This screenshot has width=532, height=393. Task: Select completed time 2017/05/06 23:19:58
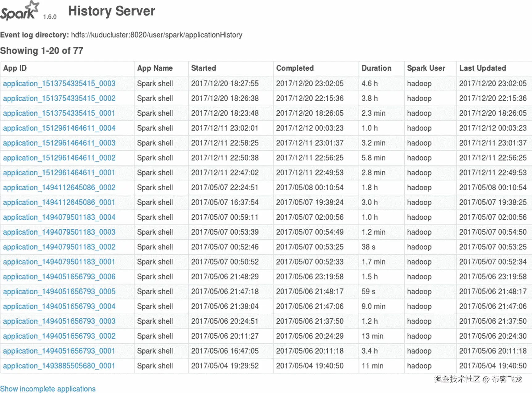[310, 277]
